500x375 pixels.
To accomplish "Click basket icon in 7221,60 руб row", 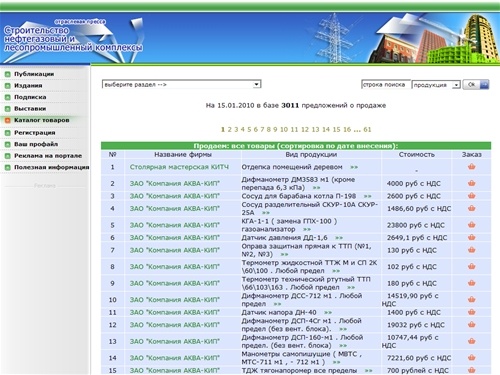I will coord(471,358).
